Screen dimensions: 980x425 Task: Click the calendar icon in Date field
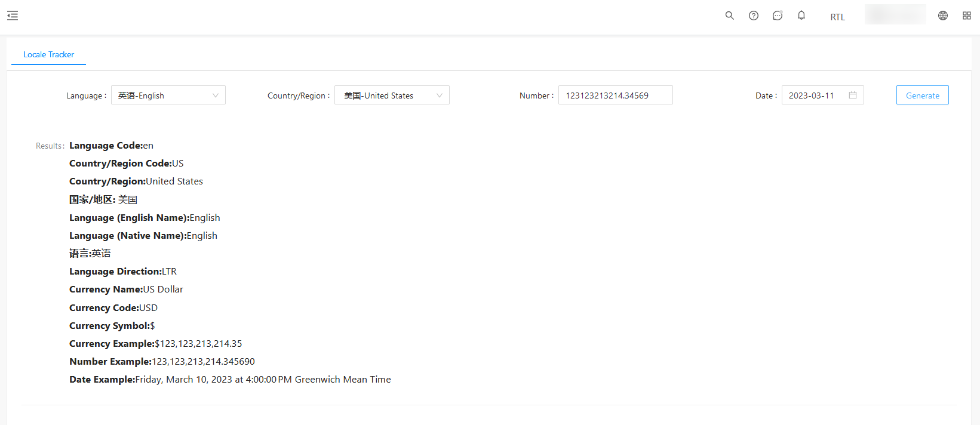pyautogui.click(x=853, y=96)
